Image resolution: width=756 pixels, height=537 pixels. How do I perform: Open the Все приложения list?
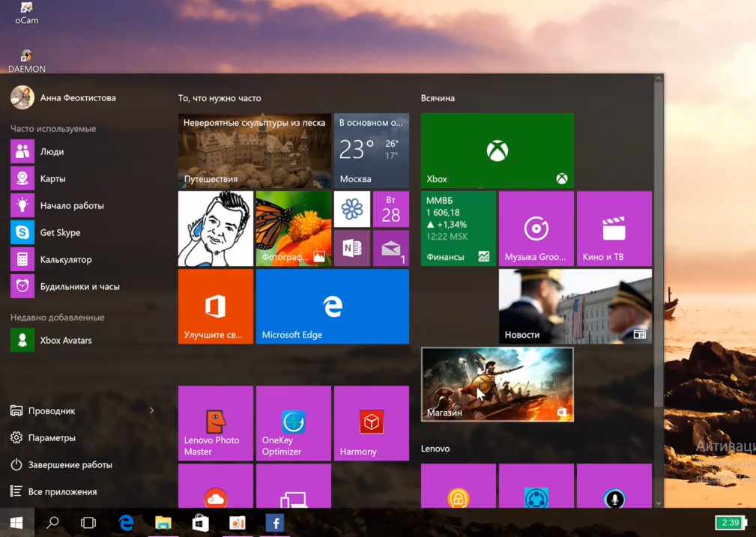pyautogui.click(x=61, y=492)
